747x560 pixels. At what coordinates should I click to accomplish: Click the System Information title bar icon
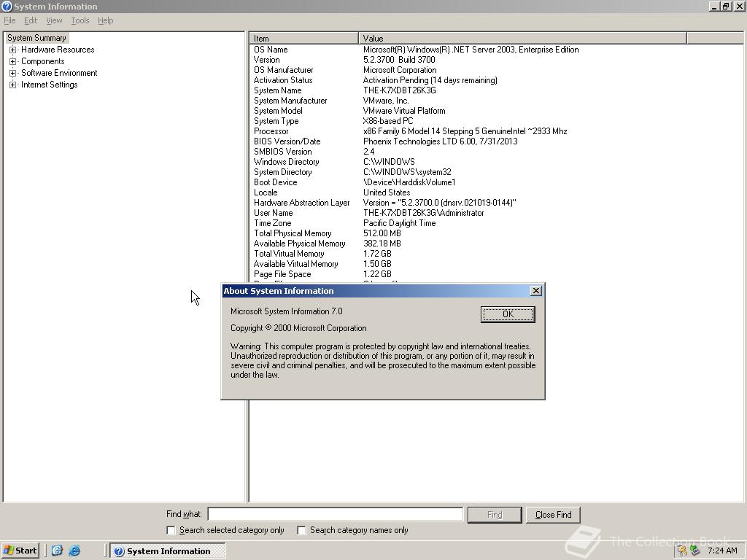click(7, 6)
